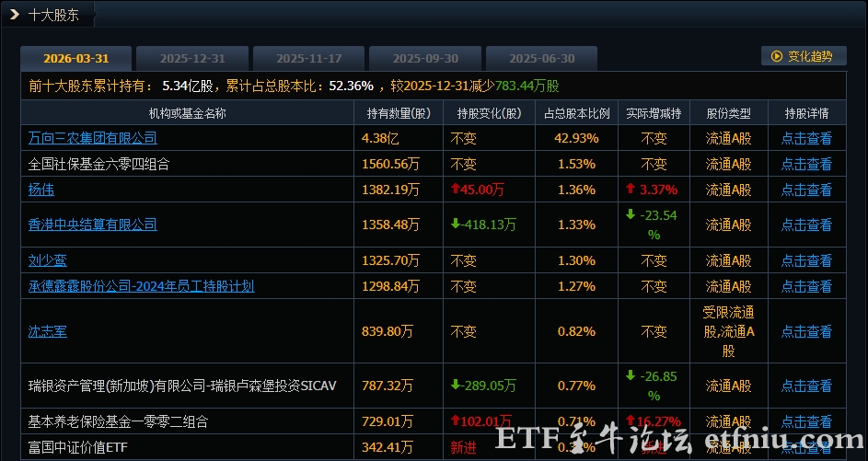Click the arrow icon beside 十大股东 header
The width and height of the screenshot is (868, 461).
(15, 15)
